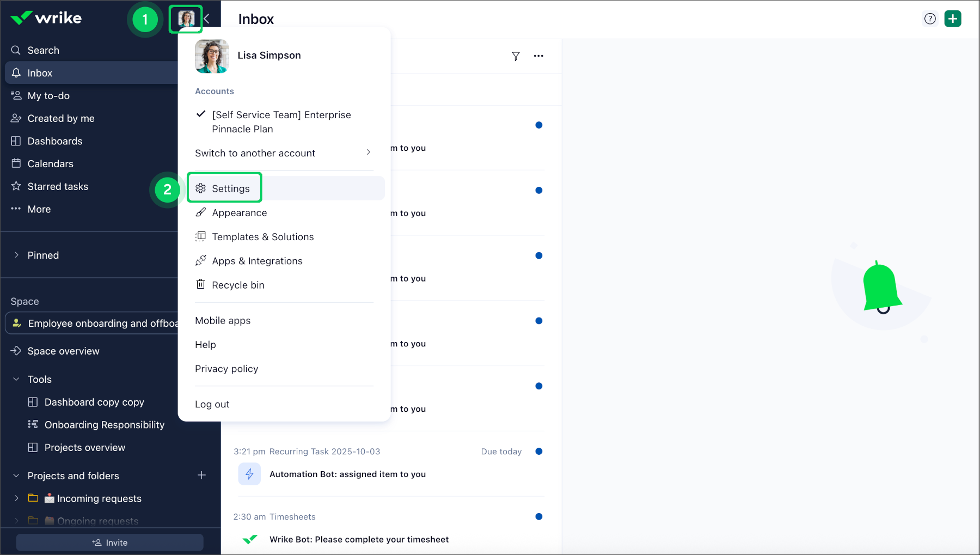Click the Invite button
Image resolution: width=980 pixels, height=555 pixels.
109,542
